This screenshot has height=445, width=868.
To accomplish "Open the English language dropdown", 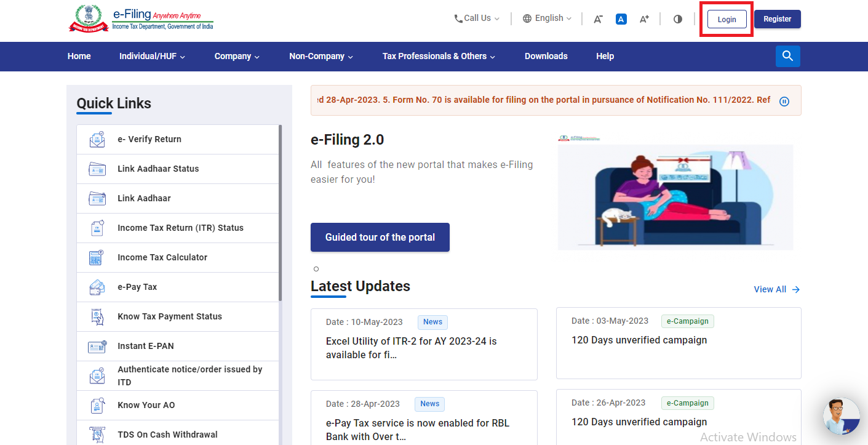I will click(x=547, y=18).
